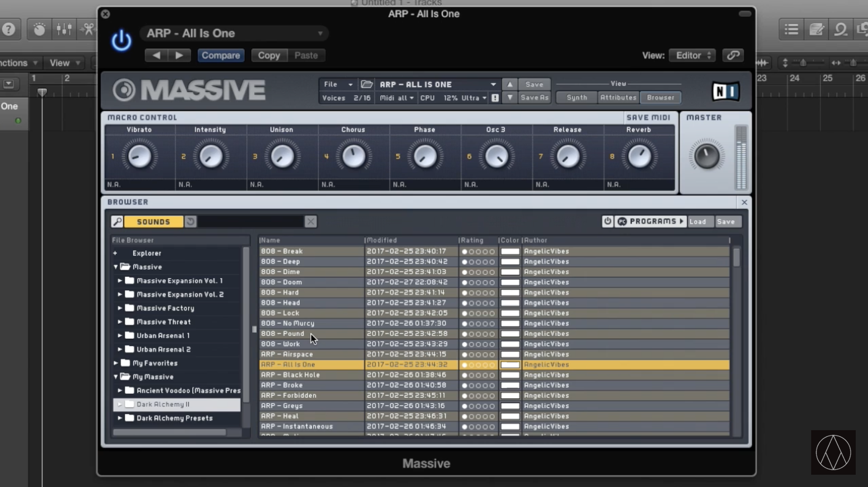Click the Save MIDI button
Viewport: 868px width, 487px height.
click(x=648, y=118)
